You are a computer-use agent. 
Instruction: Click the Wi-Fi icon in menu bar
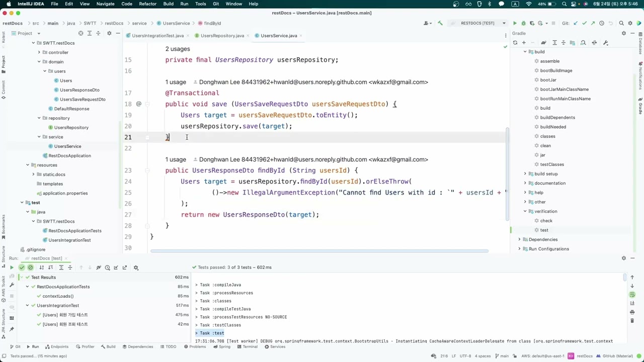pyautogui.click(x=528, y=4)
